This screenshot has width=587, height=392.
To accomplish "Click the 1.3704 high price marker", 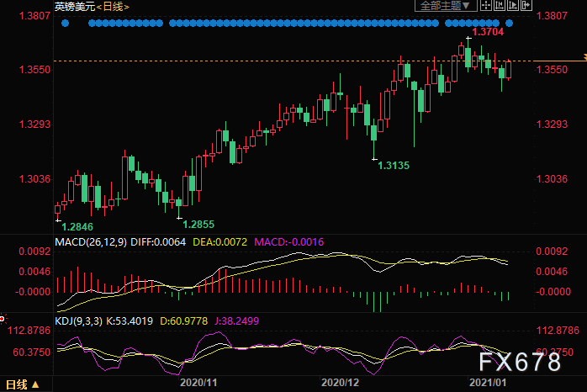I will coord(488,32).
